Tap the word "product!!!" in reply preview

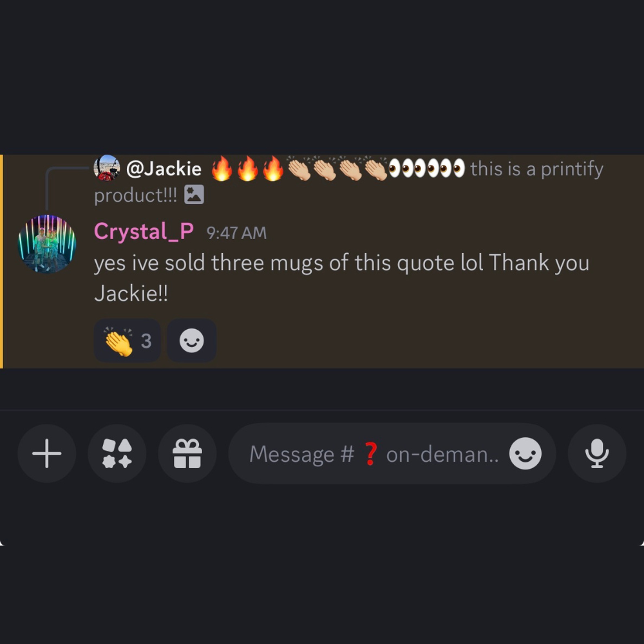[135, 196]
